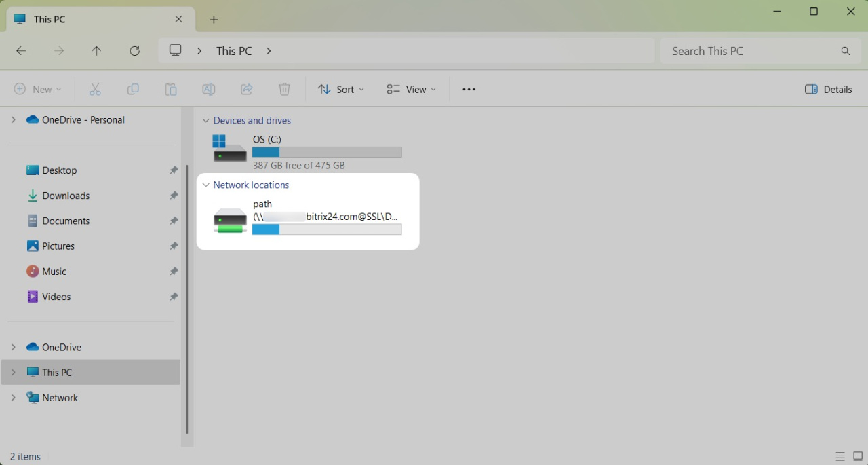Screen dimensions: 868x465
Task: Select Downloads in the sidebar
Action: coord(66,196)
